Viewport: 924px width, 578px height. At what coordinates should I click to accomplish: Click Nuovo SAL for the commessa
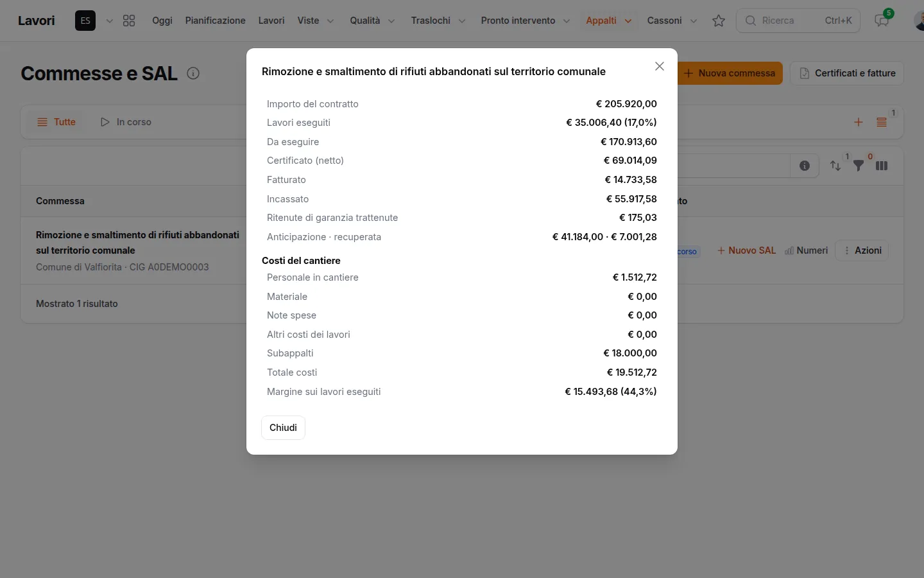746,250
